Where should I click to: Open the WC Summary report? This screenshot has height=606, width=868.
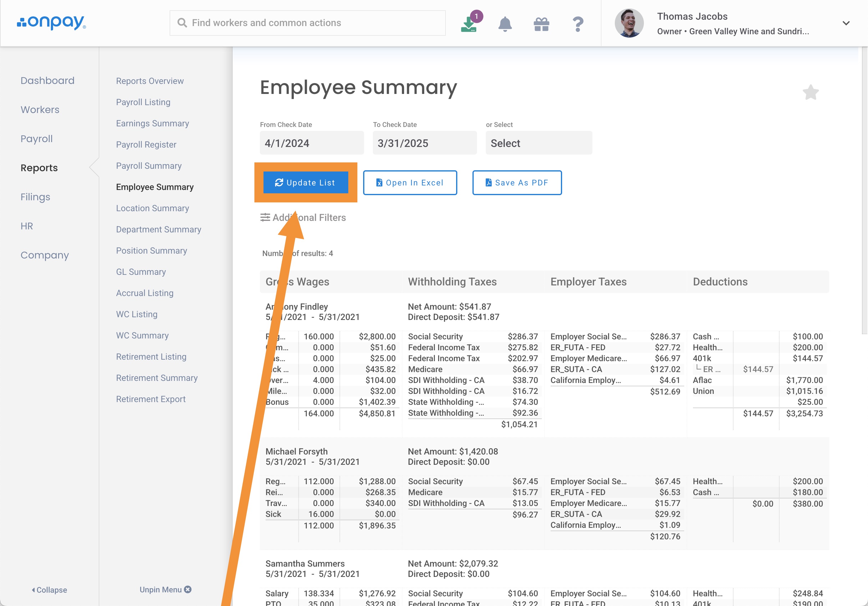tap(142, 335)
